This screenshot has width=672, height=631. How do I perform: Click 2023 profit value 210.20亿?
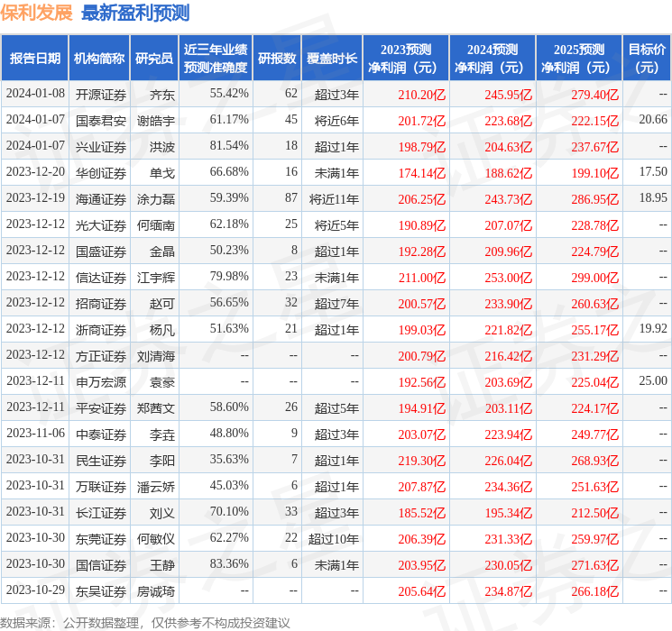point(422,95)
